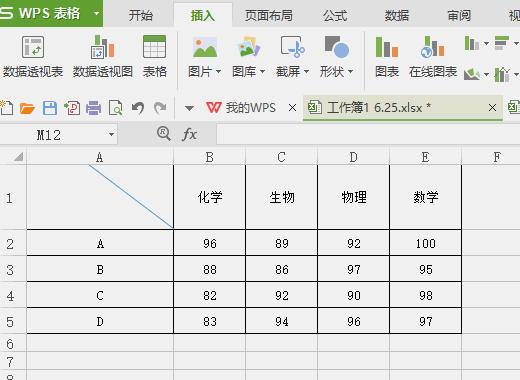Select the cell with value 83
Viewport: 520px width, 380px height.
tap(209, 321)
